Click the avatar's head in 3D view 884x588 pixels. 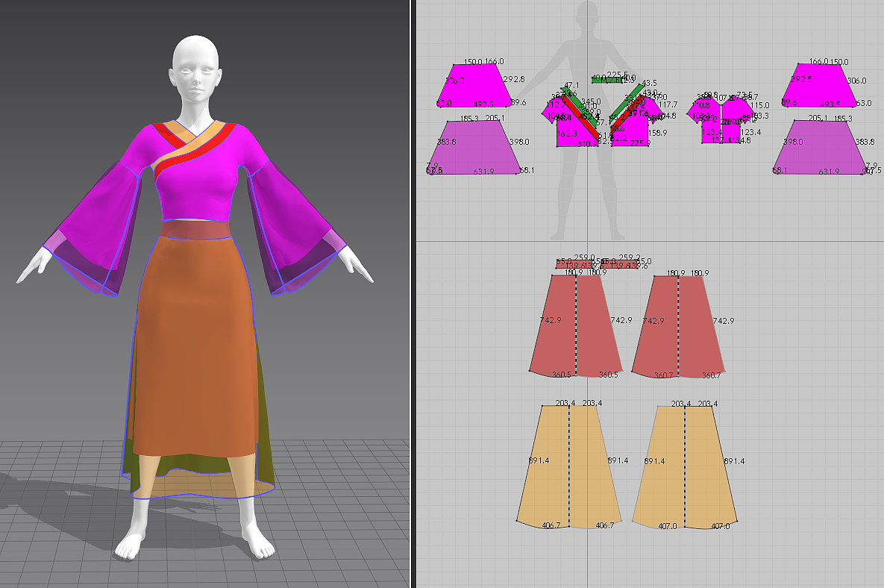[x=195, y=68]
